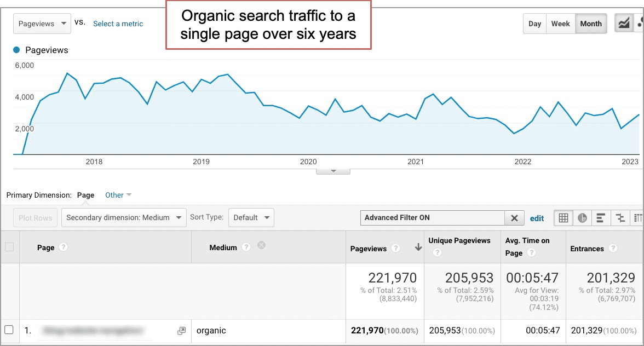Switch to the Percentage pie chart view
The image size is (644, 346).
click(582, 218)
